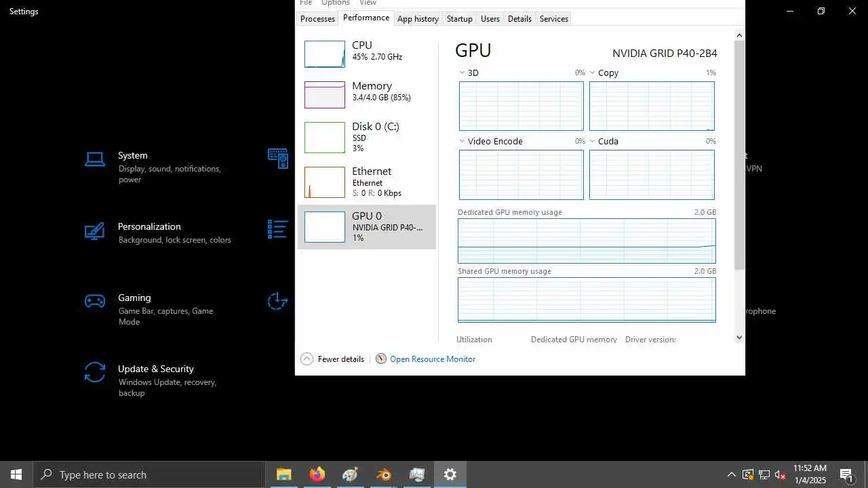Switch to the App history tab

click(418, 19)
